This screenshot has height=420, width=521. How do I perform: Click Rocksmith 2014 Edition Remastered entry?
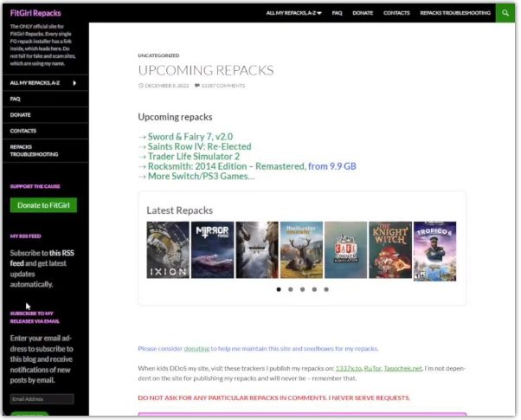pyautogui.click(x=252, y=166)
